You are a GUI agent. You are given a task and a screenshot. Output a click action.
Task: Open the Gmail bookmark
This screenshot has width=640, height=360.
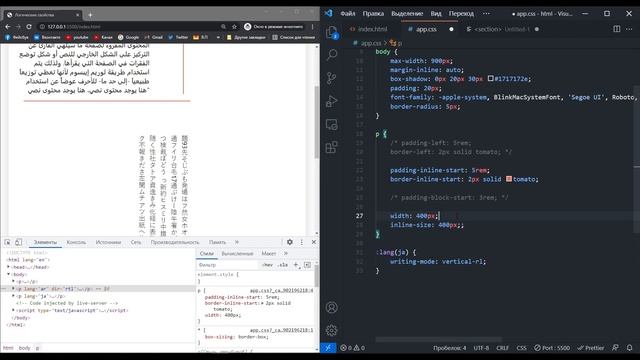coord(153,37)
